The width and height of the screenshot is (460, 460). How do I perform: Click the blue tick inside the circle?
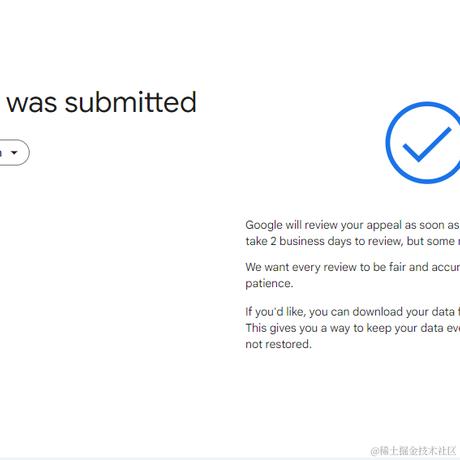pos(427,144)
